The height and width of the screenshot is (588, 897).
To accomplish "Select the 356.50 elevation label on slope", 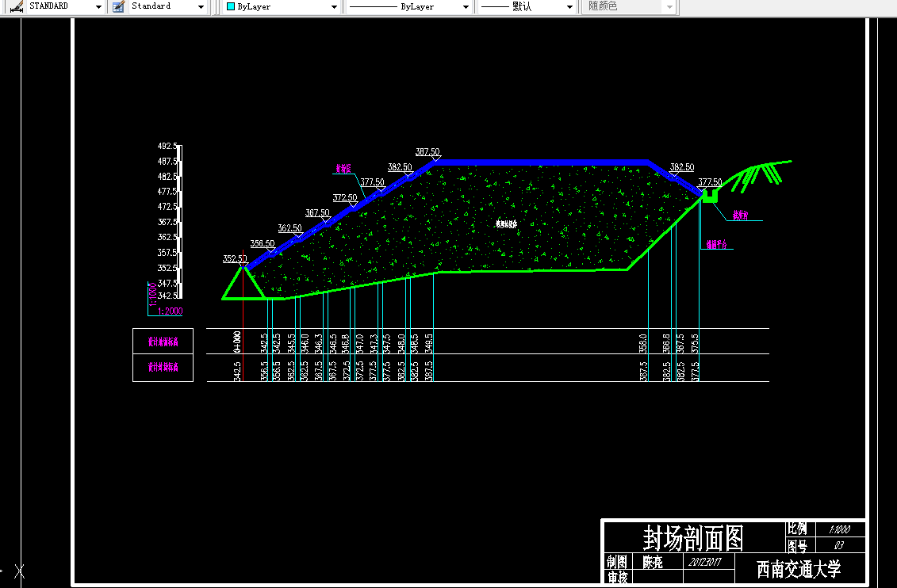I will [263, 243].
